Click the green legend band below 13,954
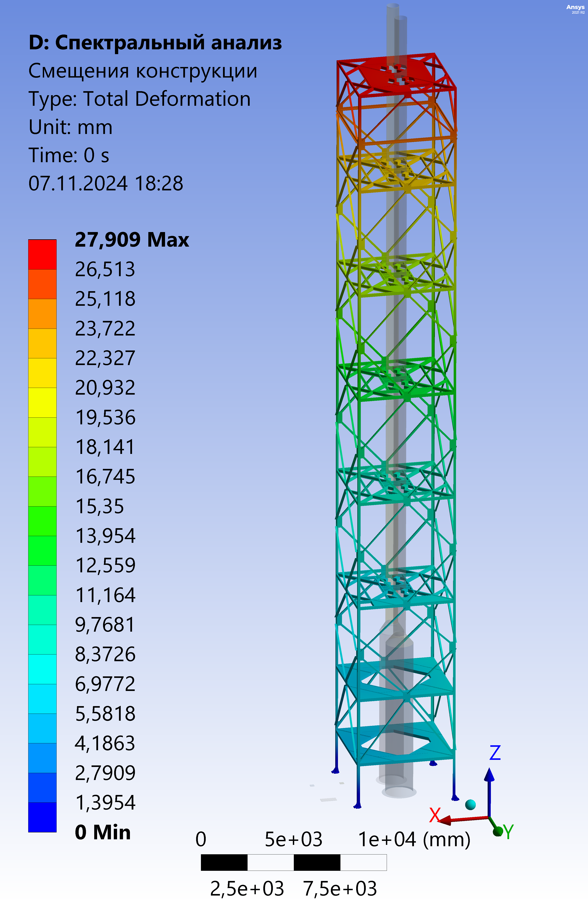Image resolution: width=588 pixels, height=899 pixels. pyautogui.click(x=42, y=550)
